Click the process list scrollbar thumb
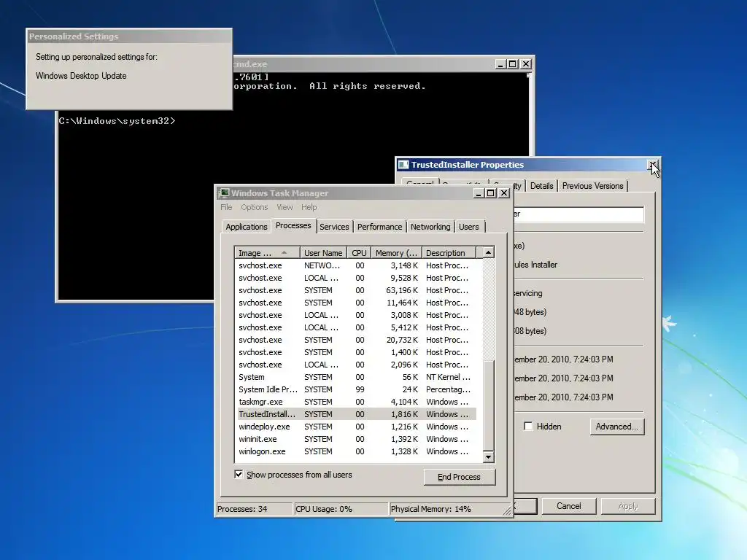Screen dimensions: 747x560 coord(488,405)
